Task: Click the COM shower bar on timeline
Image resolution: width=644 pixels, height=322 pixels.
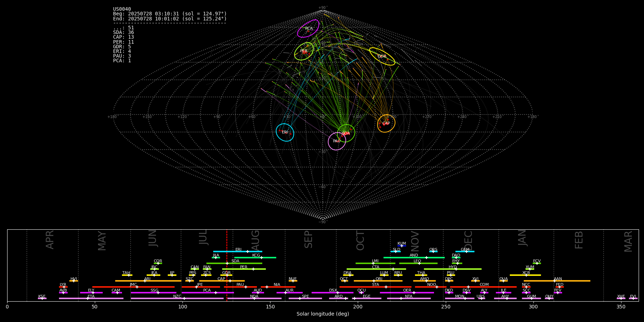Action: [483, 287]
